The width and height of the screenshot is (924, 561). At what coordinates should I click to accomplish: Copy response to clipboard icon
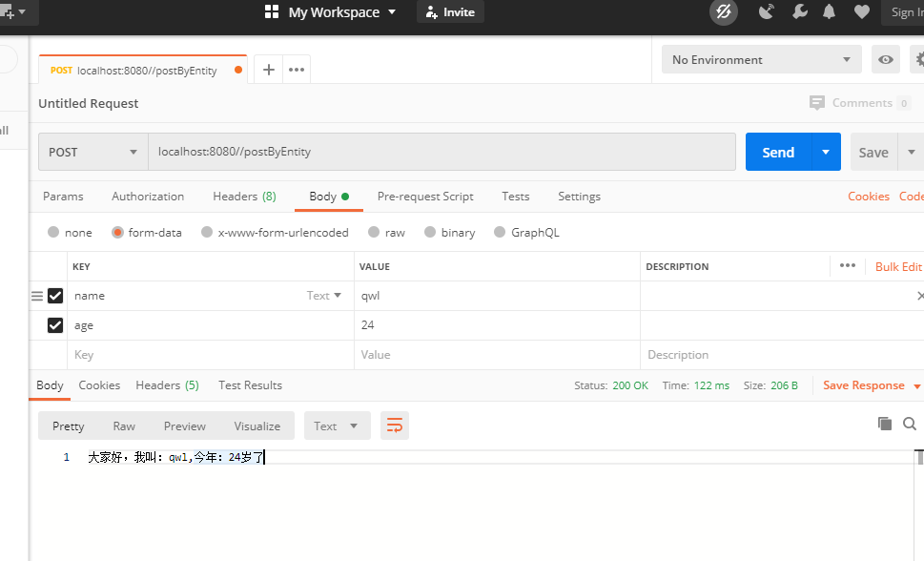(x=885, y=424)
